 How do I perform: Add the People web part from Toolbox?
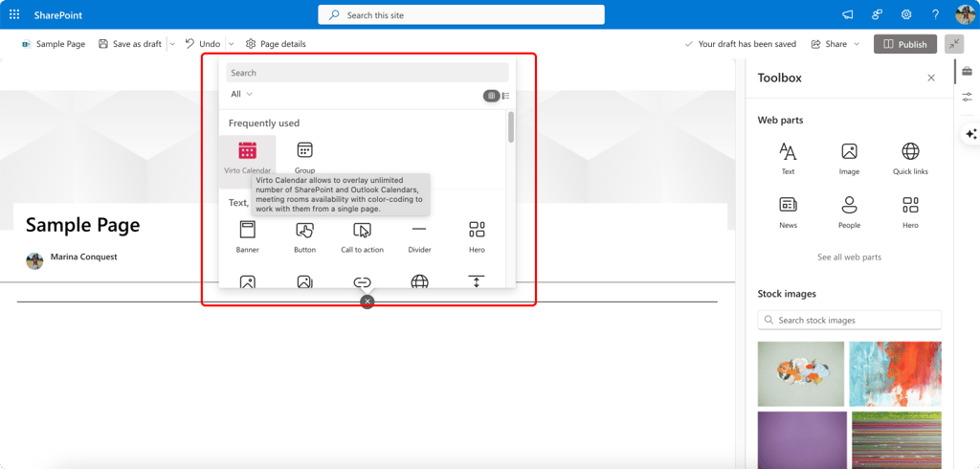pos(849,212)
